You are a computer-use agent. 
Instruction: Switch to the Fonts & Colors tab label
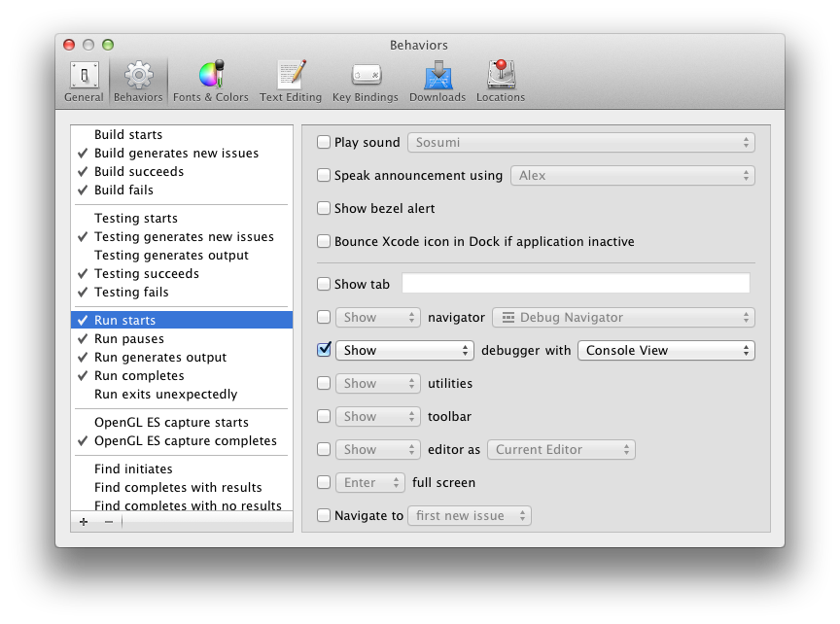(211, 97)
